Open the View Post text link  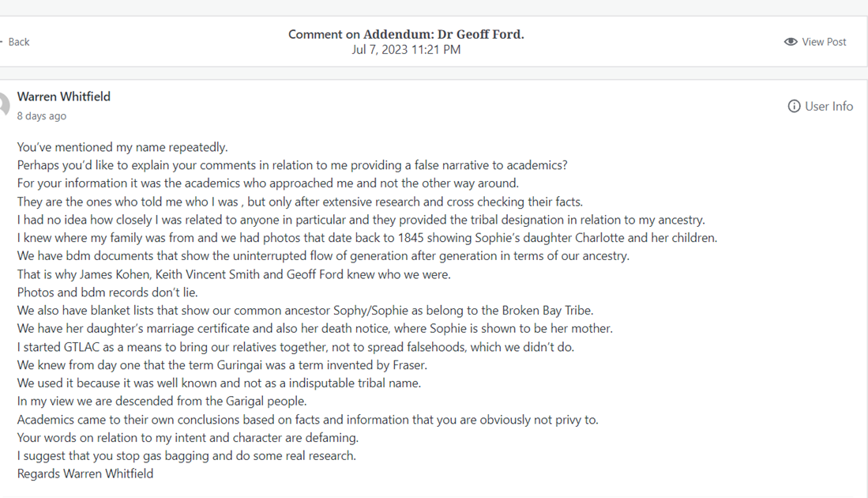[824, 42]
